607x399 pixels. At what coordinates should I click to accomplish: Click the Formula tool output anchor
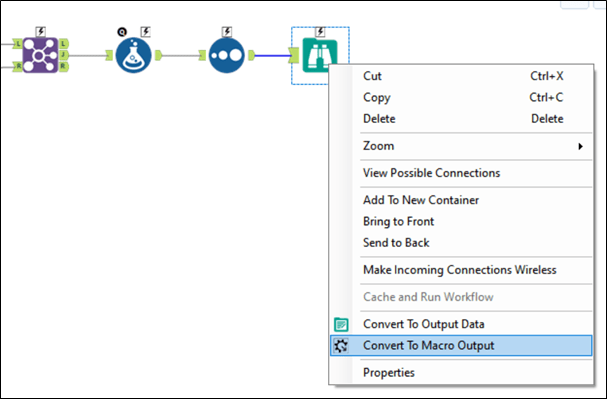coord(158,55)
